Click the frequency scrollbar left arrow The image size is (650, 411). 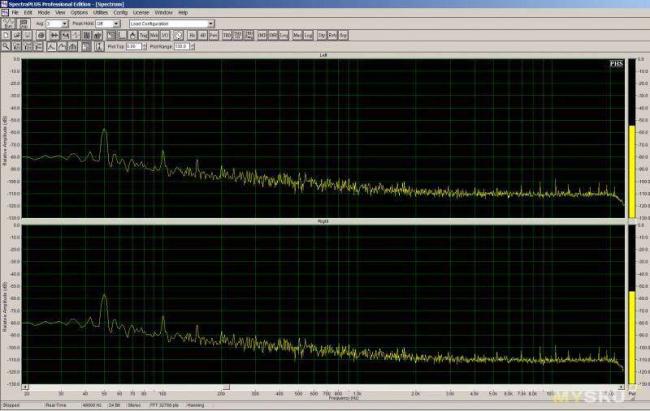(25, 387)
